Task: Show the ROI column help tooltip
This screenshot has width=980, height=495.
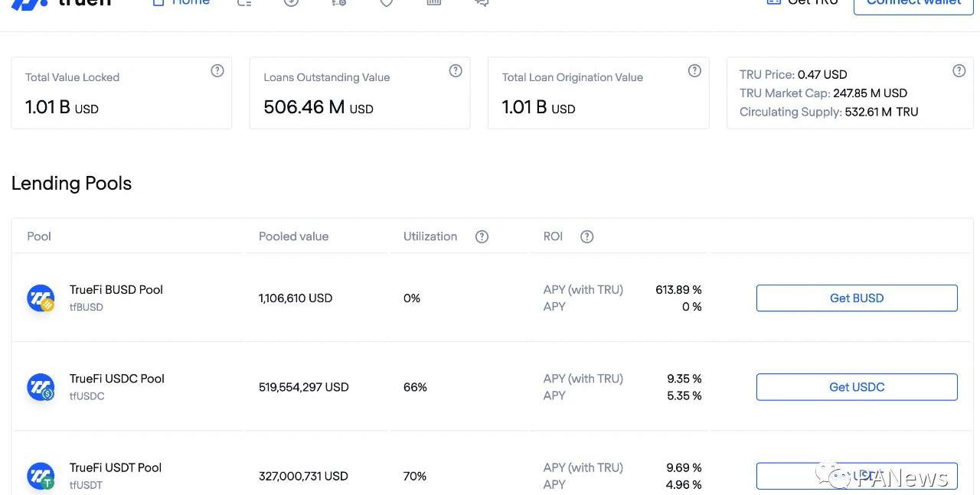Action: 586,236
